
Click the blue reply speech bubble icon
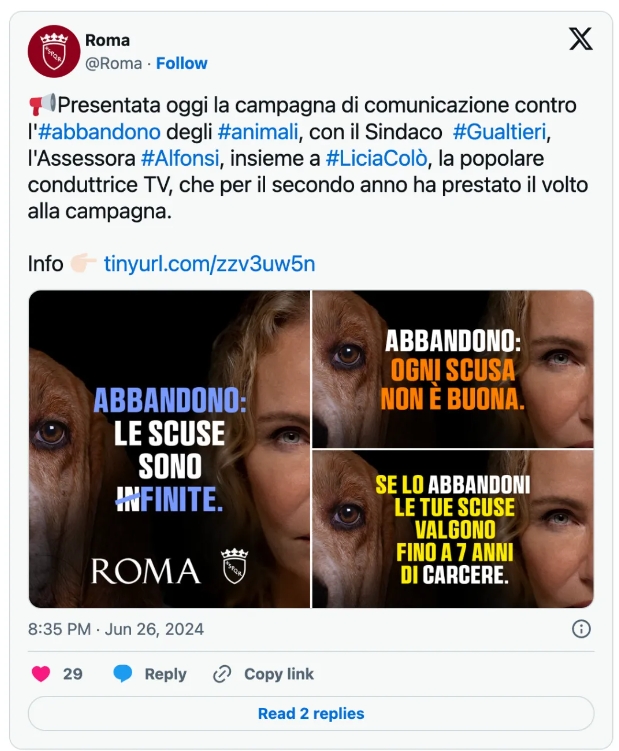123,673
